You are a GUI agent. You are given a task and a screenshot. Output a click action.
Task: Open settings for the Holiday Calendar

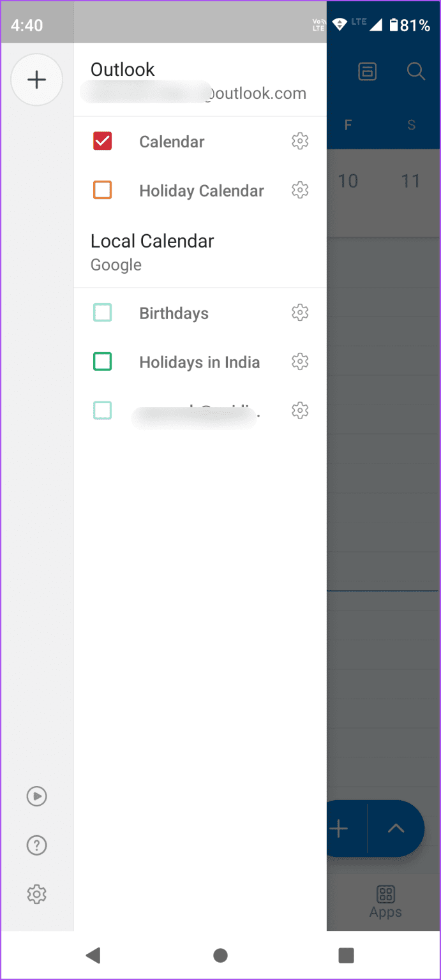pos(300,189)
